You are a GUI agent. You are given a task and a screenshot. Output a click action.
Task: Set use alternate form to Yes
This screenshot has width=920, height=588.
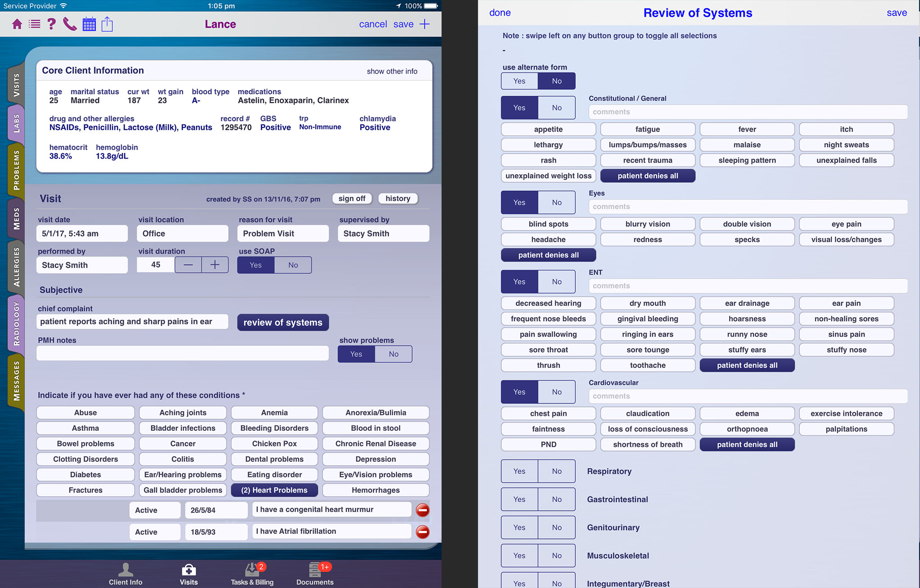(519, 81)
